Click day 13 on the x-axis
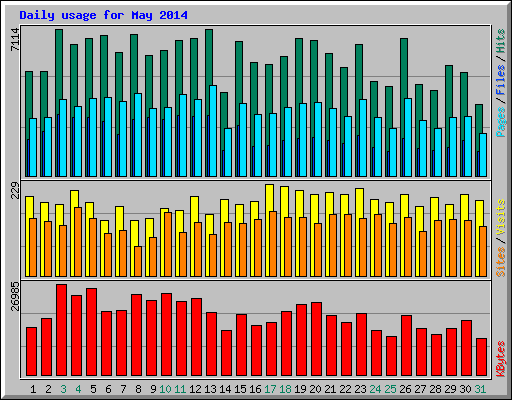Viewport: 512px width, 400px height. [210, 389]
